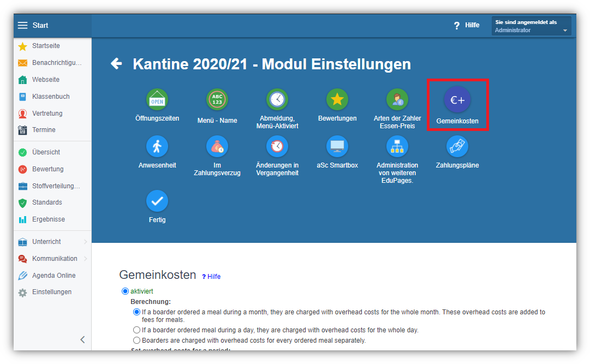Open Arten der Zahler Essen-Preis icon
This screenshot has width=590, height=364.
click(397, 99)
